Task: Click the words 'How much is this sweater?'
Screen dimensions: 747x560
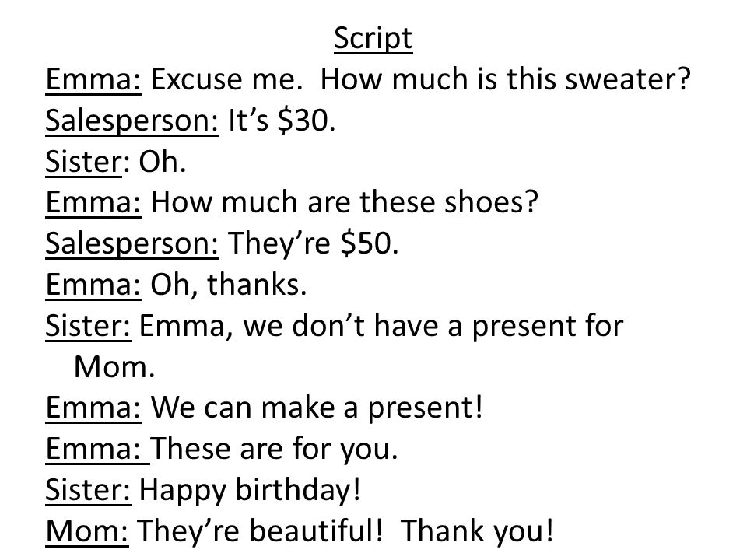Action: 506,79
